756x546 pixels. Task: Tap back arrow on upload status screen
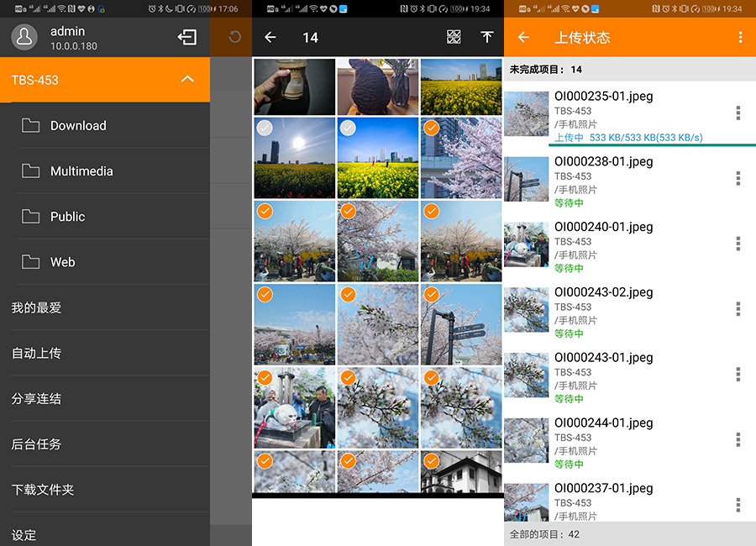click(523, 38)
